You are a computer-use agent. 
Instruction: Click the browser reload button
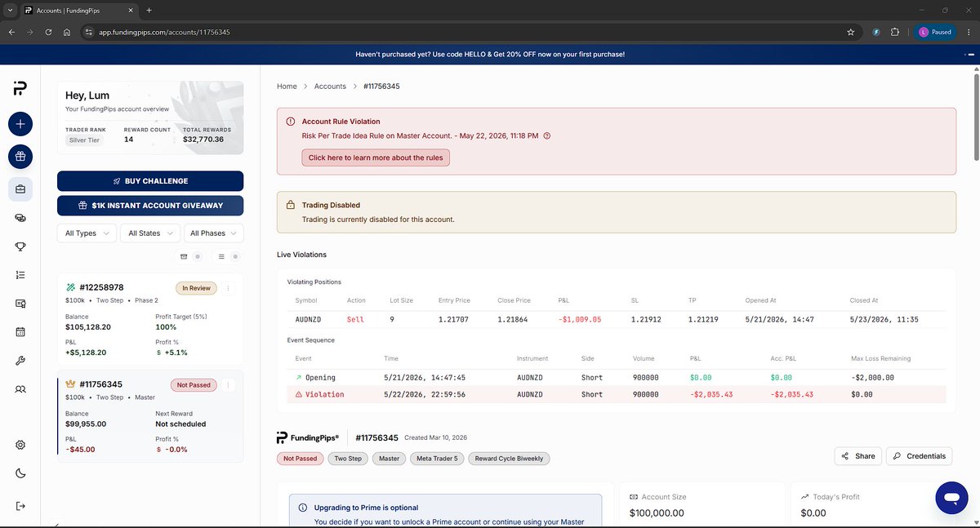tap(49, 32)
